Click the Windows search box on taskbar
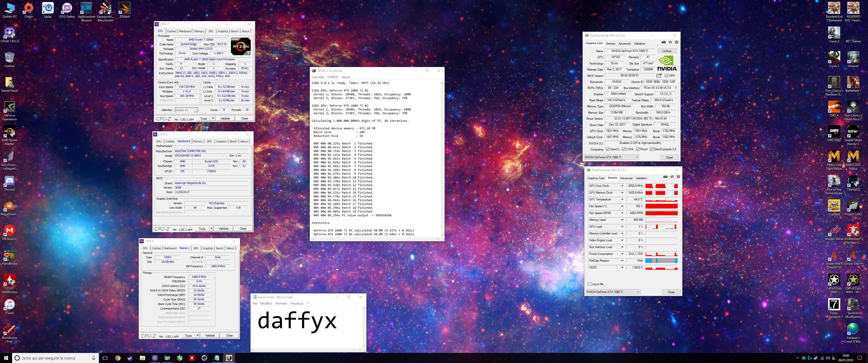The height and width of the screenshot is (363, 868). point(56,358)
